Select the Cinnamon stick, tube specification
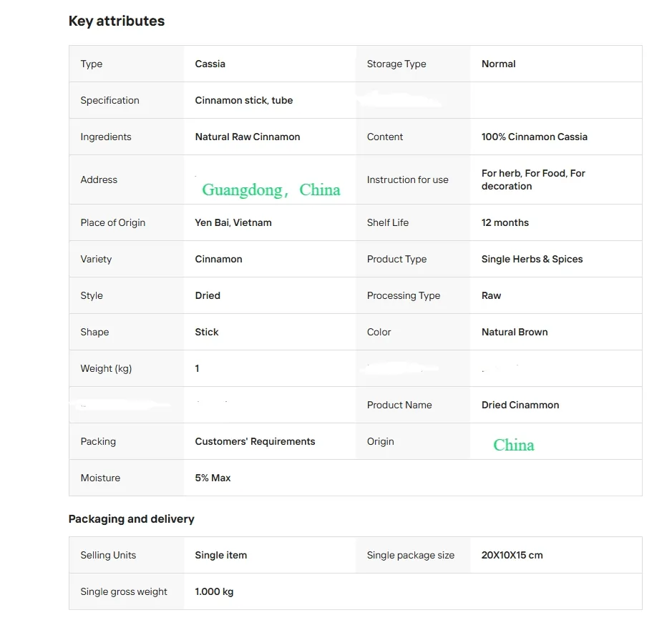 point(243,100)
